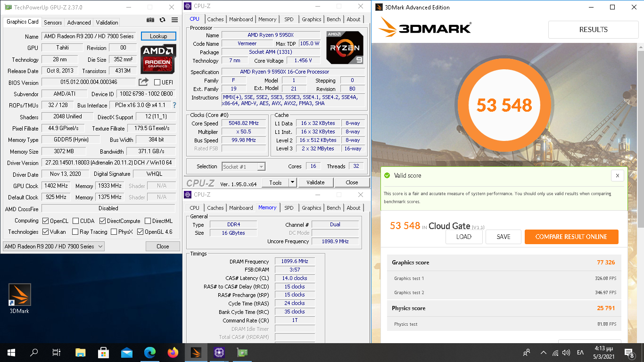Click the RESULTS button in 3DMark
Screen dimensions: 644x362
593,29
